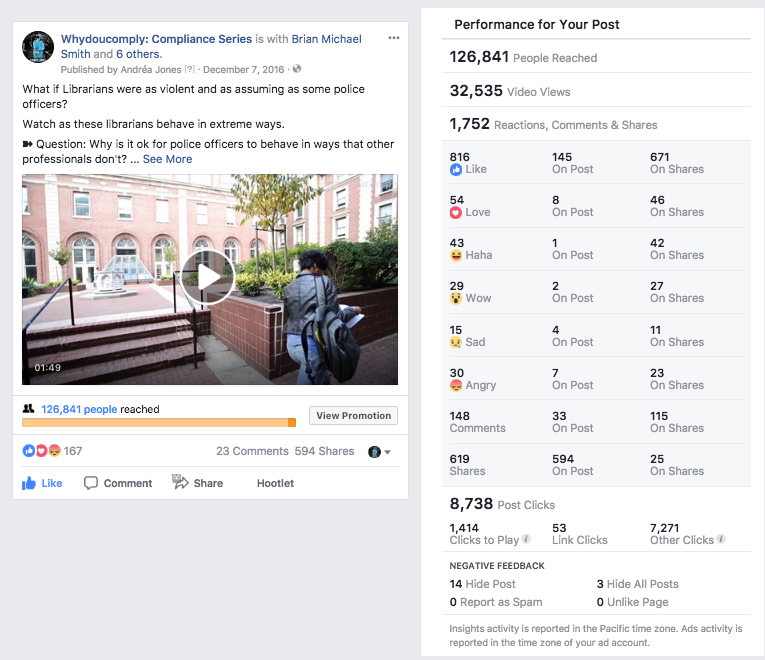Click the info icon beside Clicks to Play
765x660 pixels.
click(526, 540)
